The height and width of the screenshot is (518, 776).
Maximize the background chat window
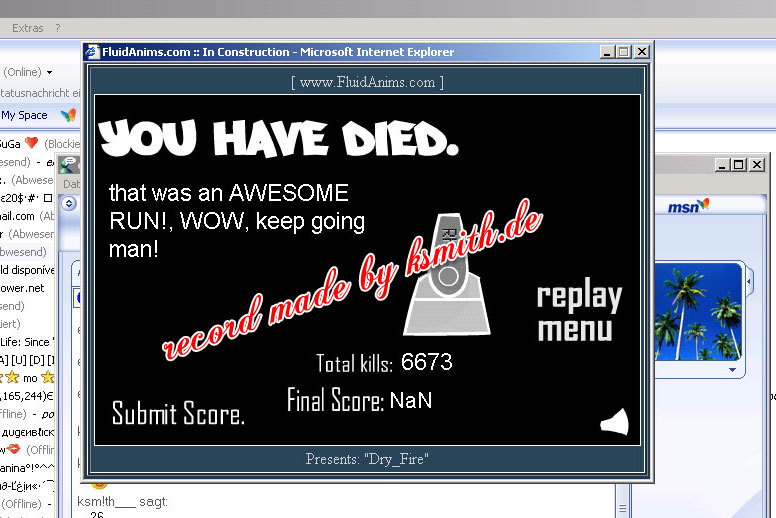click(x=739, y=165)
